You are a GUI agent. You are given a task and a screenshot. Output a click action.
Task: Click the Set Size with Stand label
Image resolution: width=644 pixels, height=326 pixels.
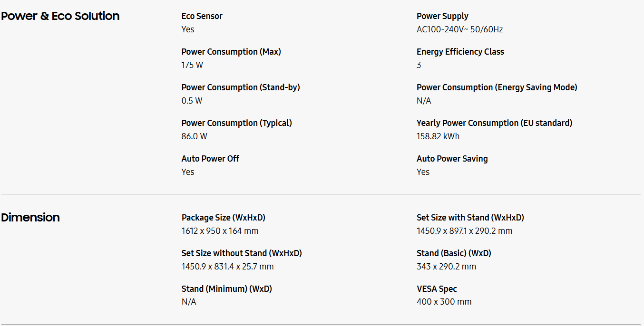point(470,218)
